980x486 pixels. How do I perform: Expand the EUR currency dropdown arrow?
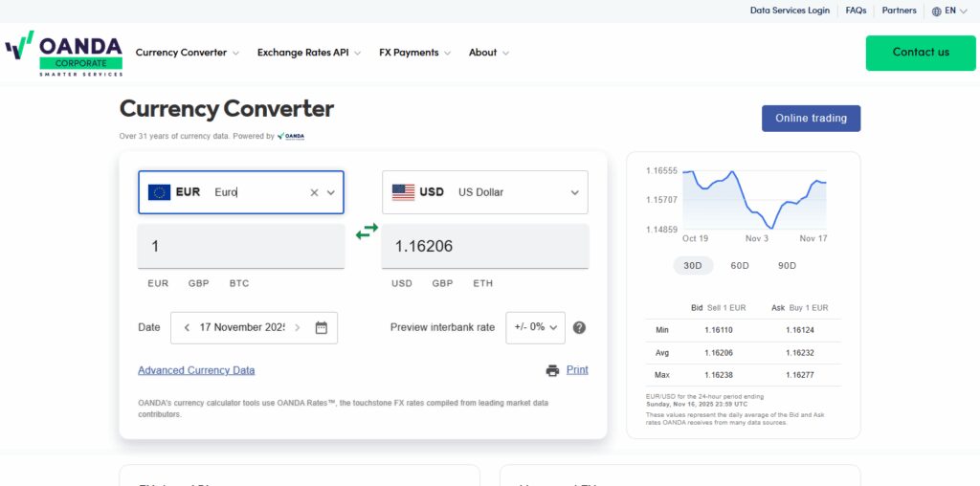[x=331, y=192]
